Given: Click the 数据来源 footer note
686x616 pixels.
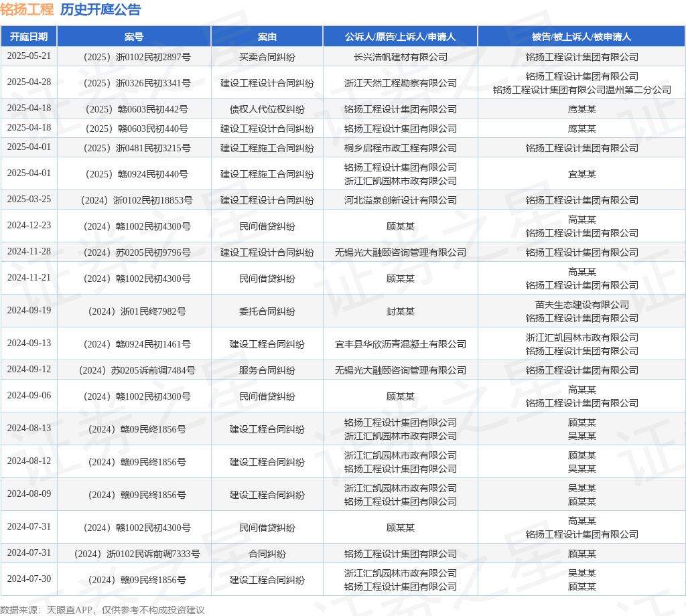Looking at the screenshot, I should (102, 610).
